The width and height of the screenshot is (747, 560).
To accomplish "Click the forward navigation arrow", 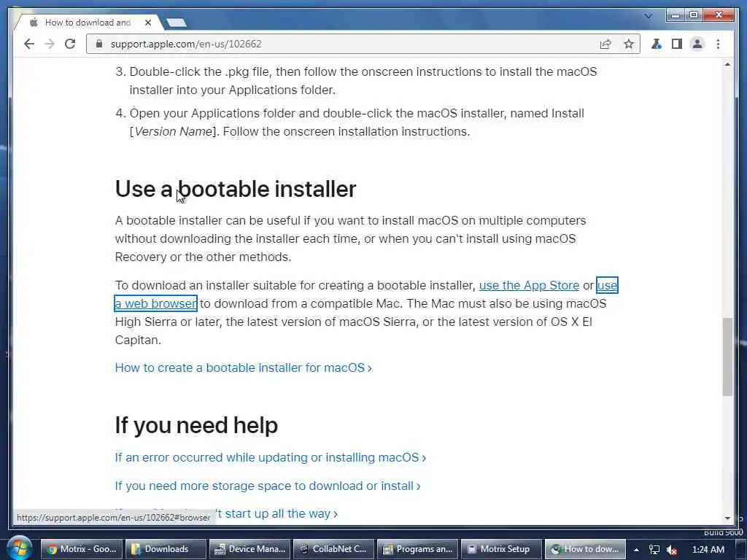I will coord(50,44).
